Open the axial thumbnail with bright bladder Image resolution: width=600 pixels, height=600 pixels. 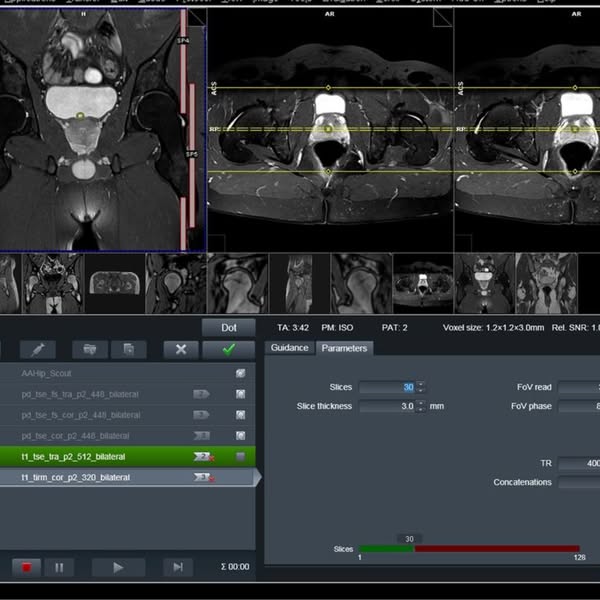pos(423,283)
